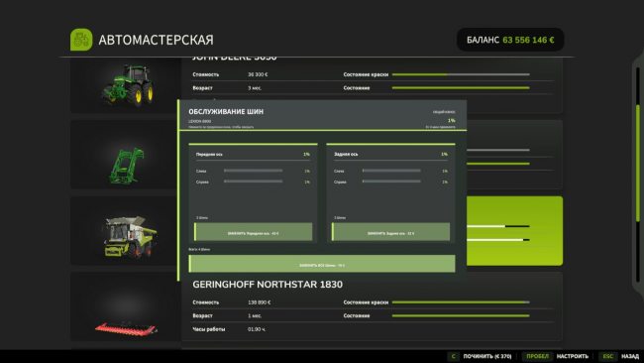Click the C key hint icon
This screenshot has height=363, width=644.
click(453, 356)
